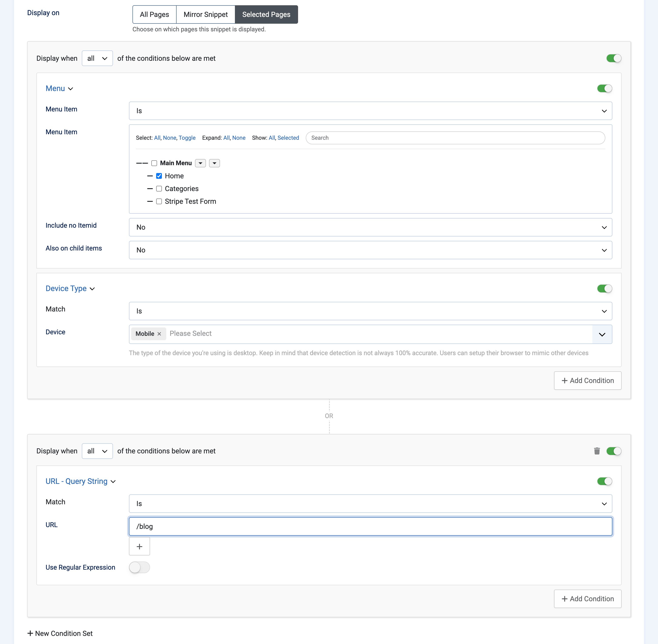The height and width of the screenshot is (644, 658).
Task: Select the Mirror Snippet option
Action: 206,14
